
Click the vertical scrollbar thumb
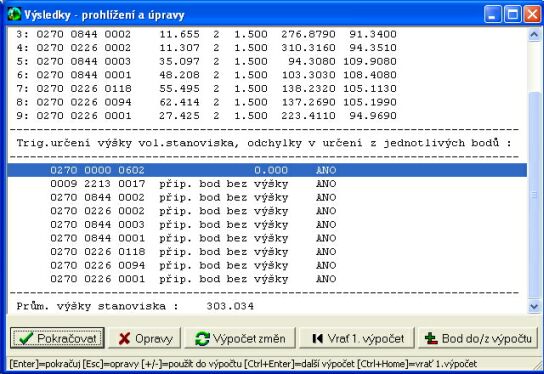(534, 194)
